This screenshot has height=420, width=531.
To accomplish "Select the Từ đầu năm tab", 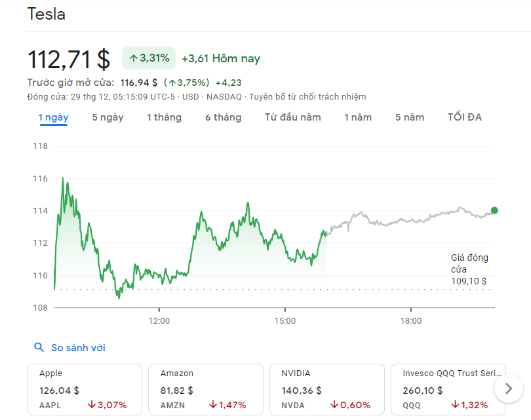I will point(293,117).
